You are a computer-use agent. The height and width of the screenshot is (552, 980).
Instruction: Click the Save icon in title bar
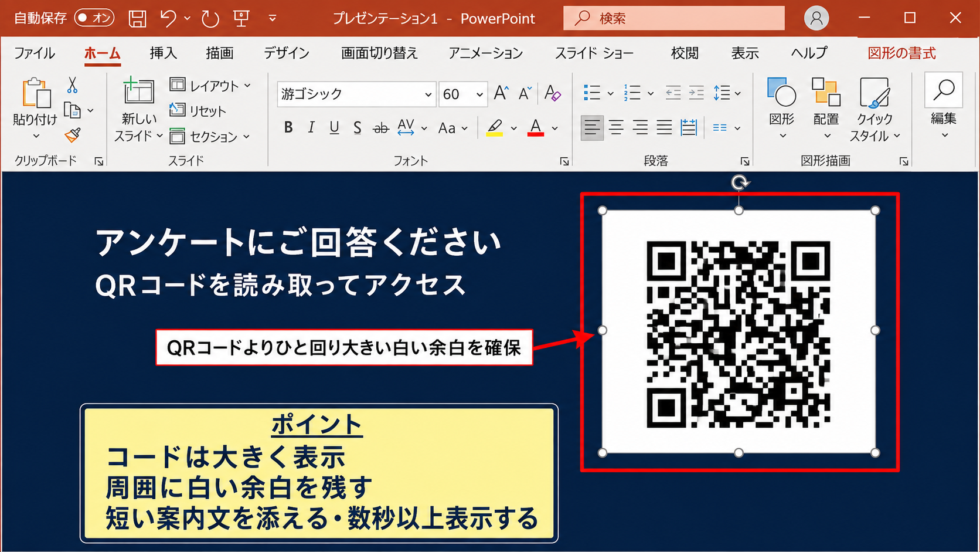[x=137, y=18]
